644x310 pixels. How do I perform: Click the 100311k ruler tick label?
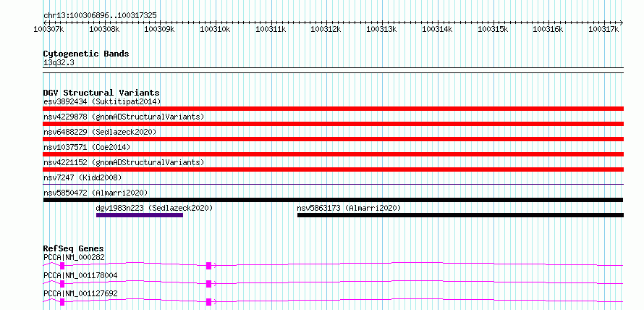(x=270, y=29)
